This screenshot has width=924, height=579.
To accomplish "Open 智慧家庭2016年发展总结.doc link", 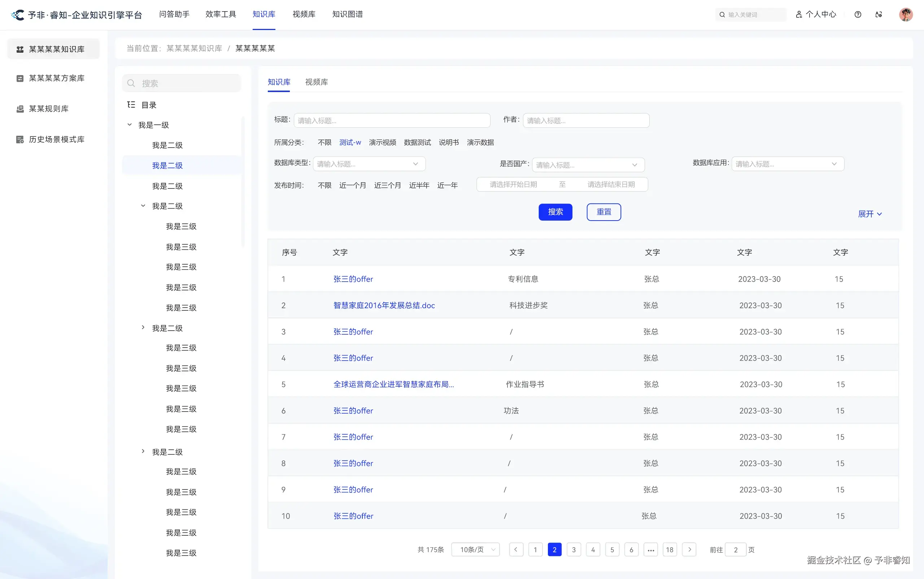I will coord(384,305).
